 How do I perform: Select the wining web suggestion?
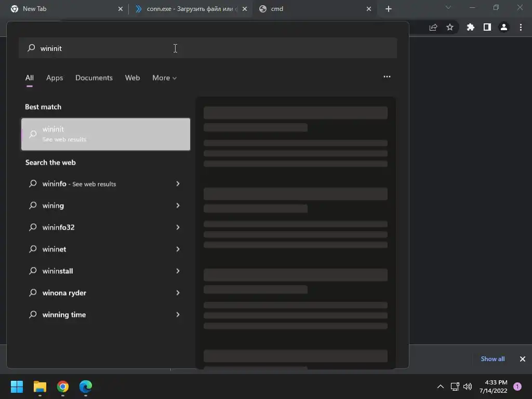(x=105, y=206)
